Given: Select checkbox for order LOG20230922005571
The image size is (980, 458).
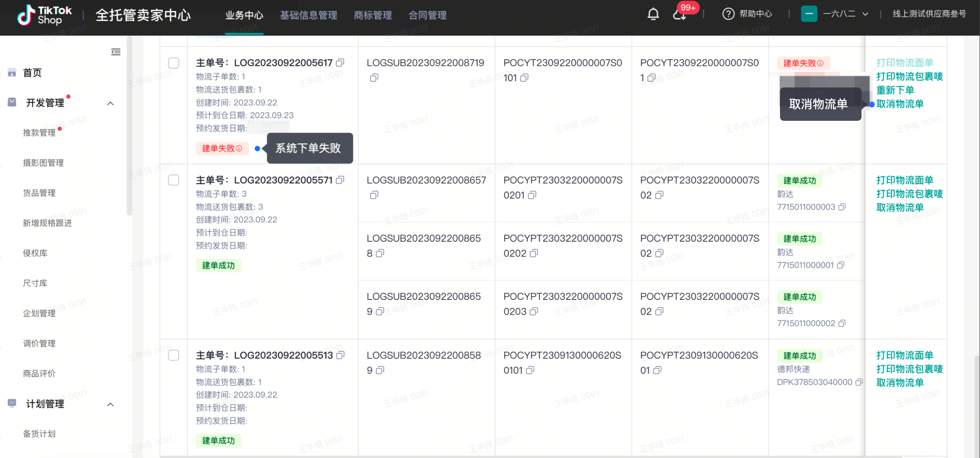Looking at the screenshot, I should [173, 180].
